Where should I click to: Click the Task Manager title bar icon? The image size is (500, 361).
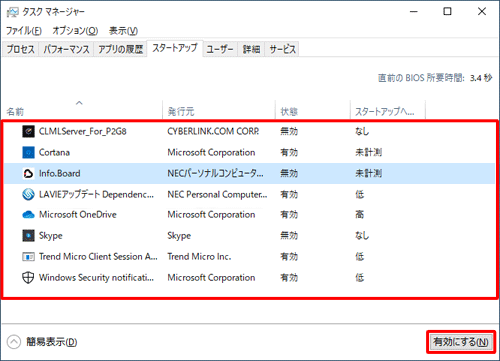(13, 12)
